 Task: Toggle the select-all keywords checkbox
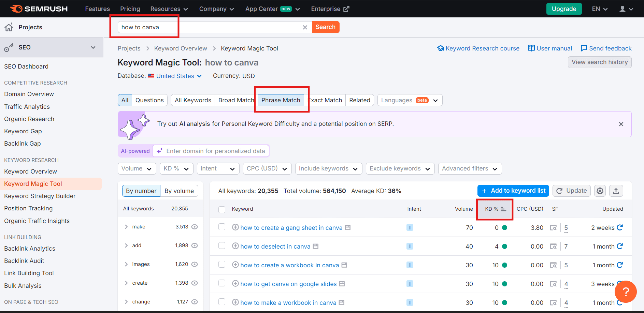222,209
